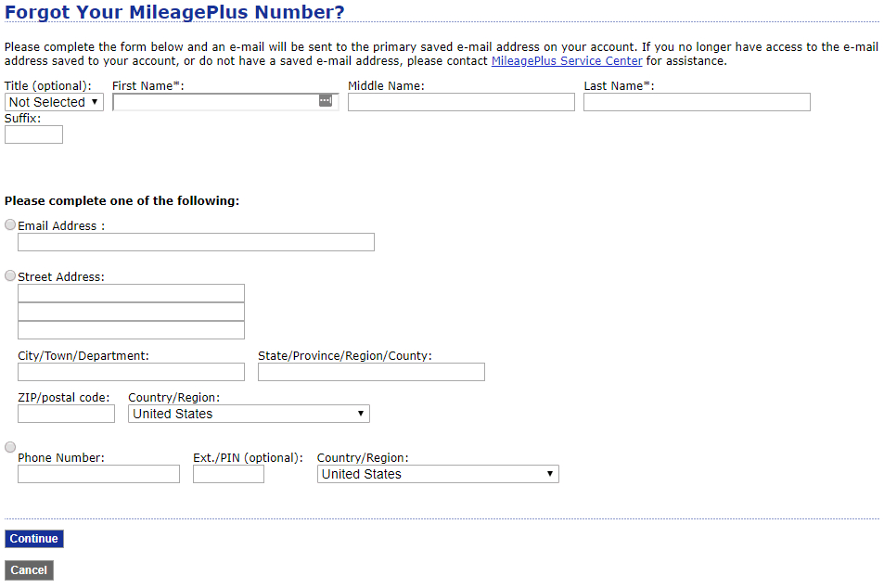Select the Phone Number radio button

pos(10,447)
